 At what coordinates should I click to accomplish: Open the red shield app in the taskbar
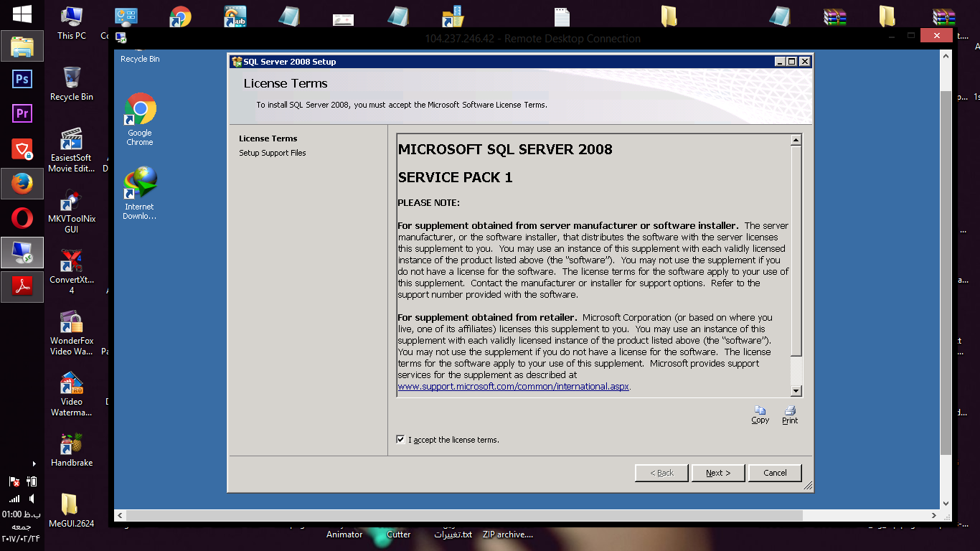(x=22, y=149)
